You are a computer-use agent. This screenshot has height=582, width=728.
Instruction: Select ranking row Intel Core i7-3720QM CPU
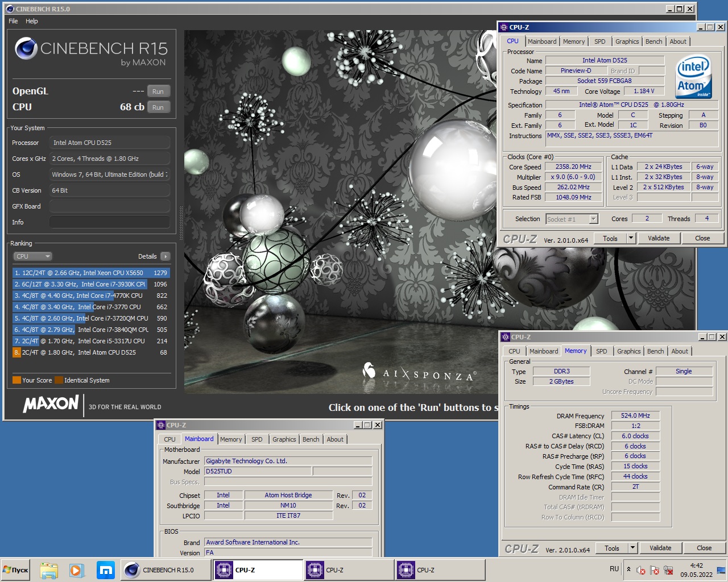[91, 318]
